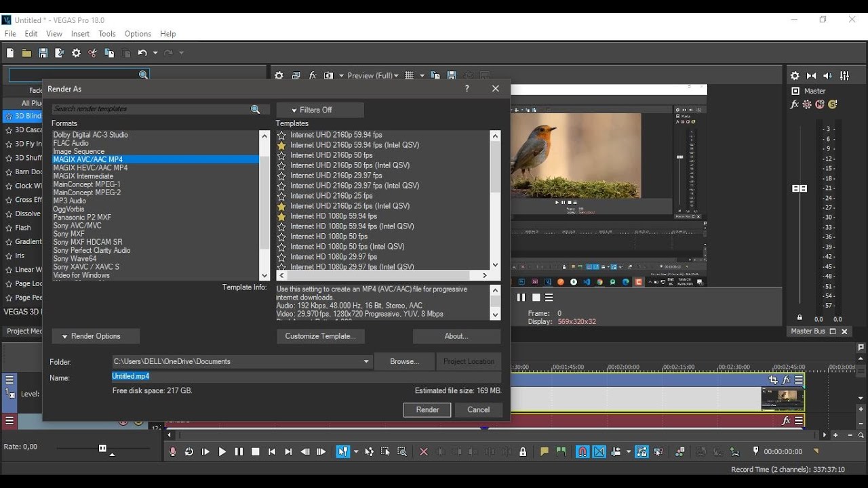Viewport: 868px width, 488px height.
Task: Toggle Enable Snapping magnet in timeline toolbar
Action: pyautogui.click(x=583, y=451)
